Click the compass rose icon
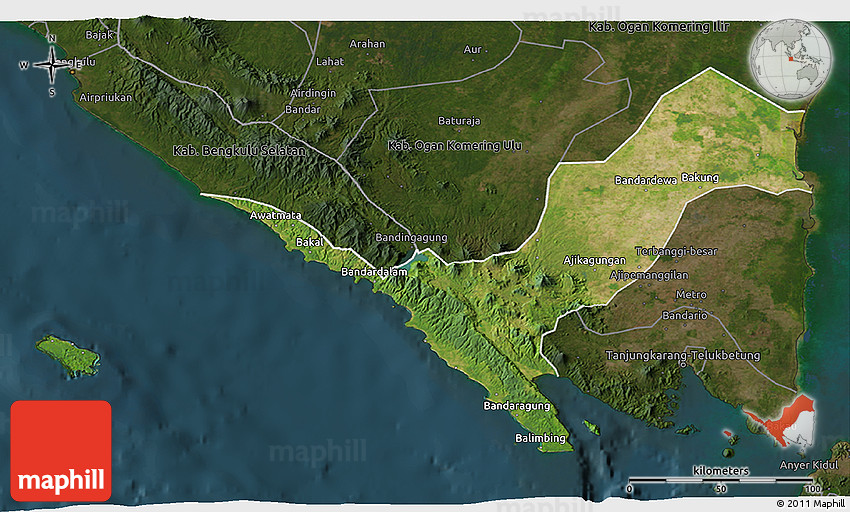The image size is (850, 512). [x=52, y=65]
